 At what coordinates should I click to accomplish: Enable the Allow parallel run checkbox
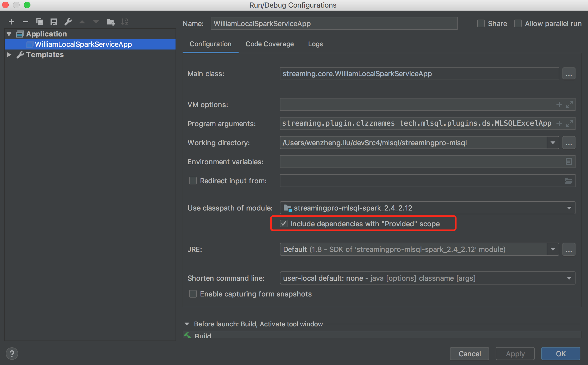[x=518, y=24]
